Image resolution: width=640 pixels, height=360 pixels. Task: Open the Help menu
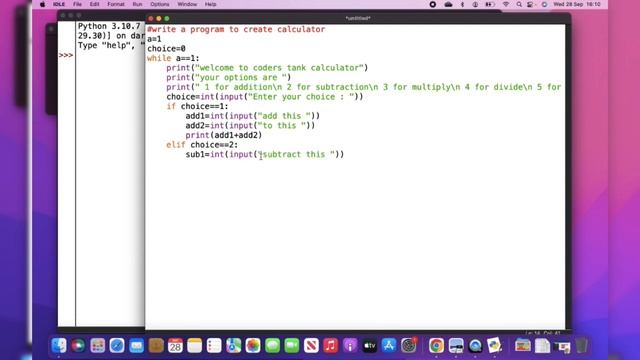pos(211,4)
